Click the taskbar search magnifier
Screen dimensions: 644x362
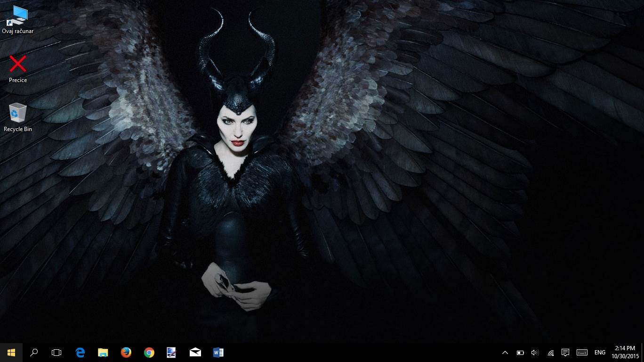[x=34, y=353]
